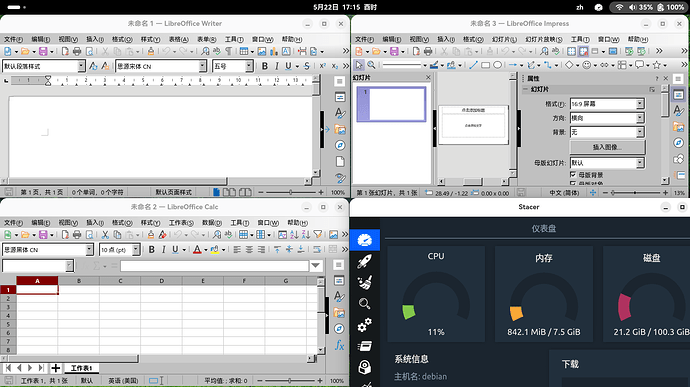The width and height of the screenshot is (690, 387).
Task: Open the paragraph style dropdown 默认段落样式 in Writer
Action: (81, 66)
